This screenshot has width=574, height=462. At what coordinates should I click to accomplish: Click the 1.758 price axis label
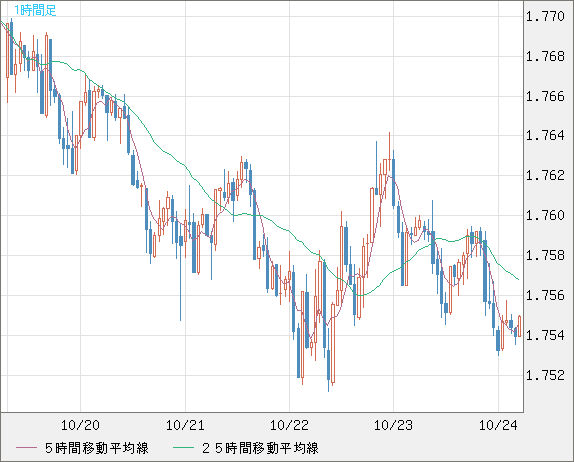tap(545, 255)
